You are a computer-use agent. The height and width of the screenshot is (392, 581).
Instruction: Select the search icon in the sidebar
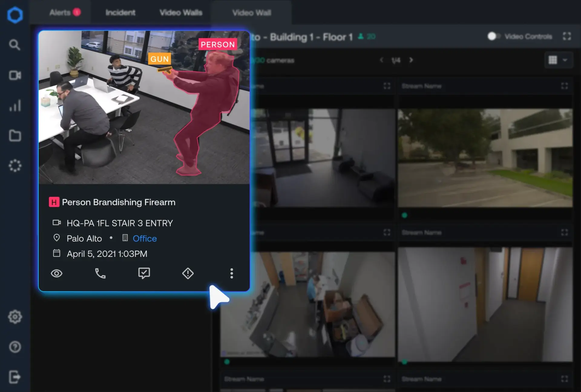pyautogui.click(x=15, y=45)
